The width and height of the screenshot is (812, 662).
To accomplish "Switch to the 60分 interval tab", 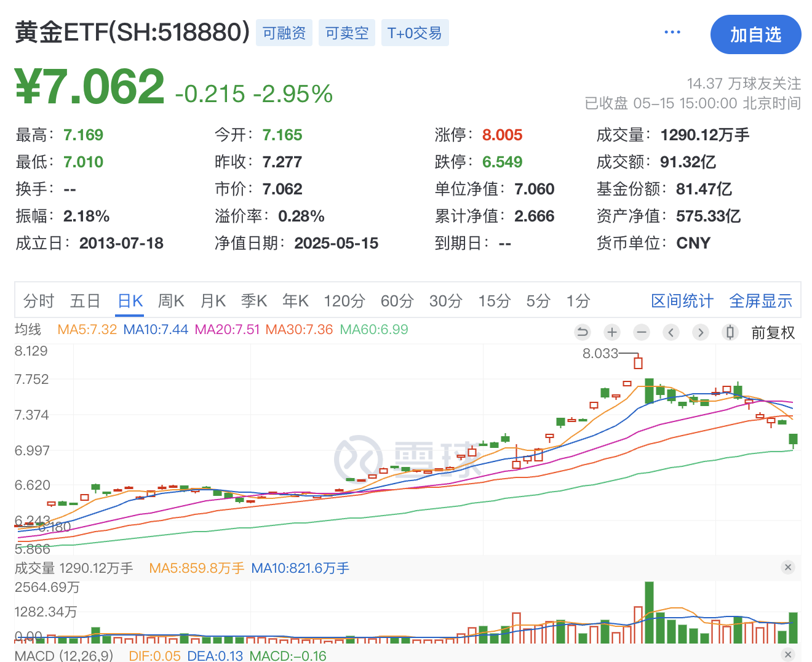I will coord(397,301).
